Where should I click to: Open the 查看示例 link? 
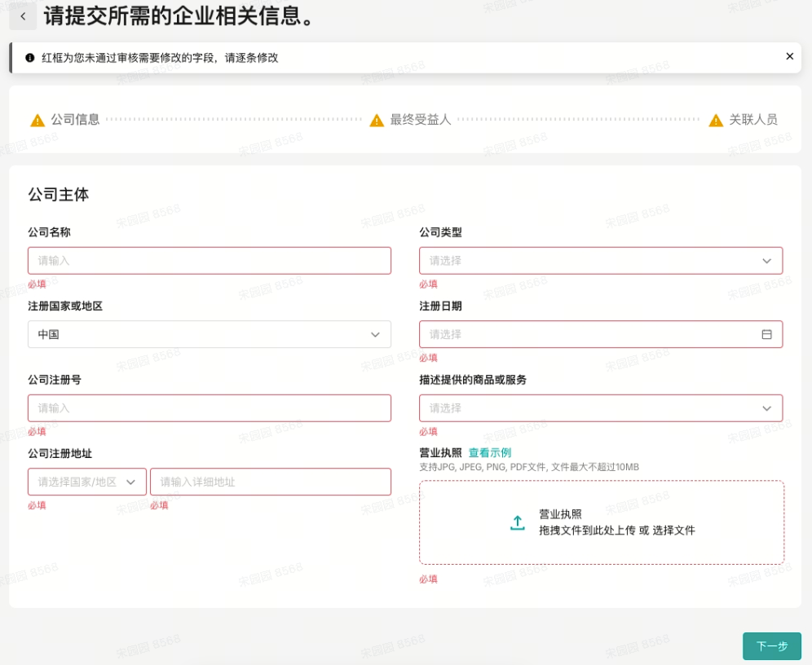click(x=490, y=453)
